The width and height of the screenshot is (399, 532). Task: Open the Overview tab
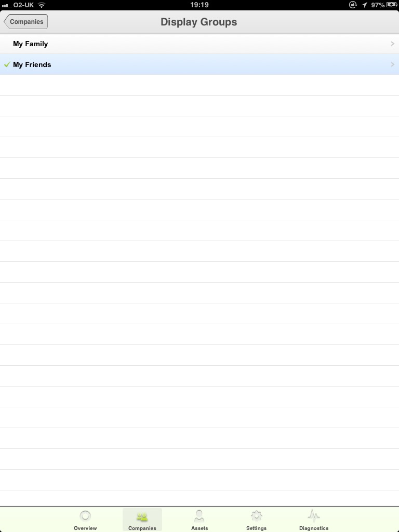pyautogui.click(x=85, y=520)
